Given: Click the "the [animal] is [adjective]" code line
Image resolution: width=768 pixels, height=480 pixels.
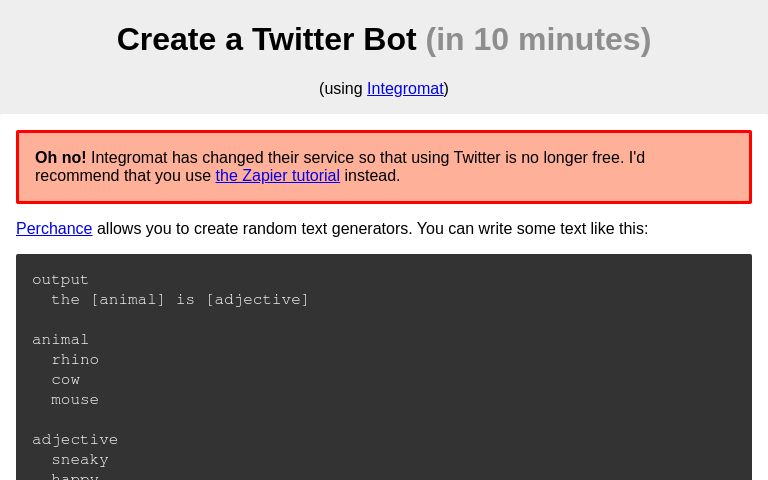Looking at the screenshot, I should coord(180,300).
